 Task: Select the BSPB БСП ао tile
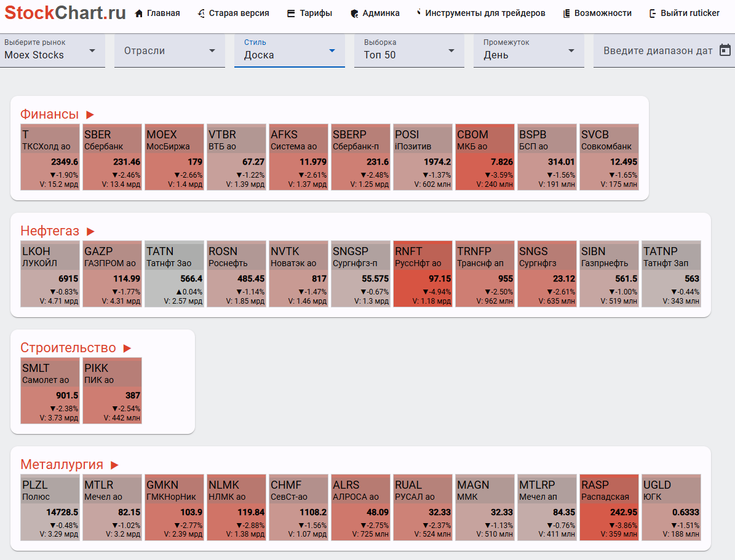[x=547, y=157]
